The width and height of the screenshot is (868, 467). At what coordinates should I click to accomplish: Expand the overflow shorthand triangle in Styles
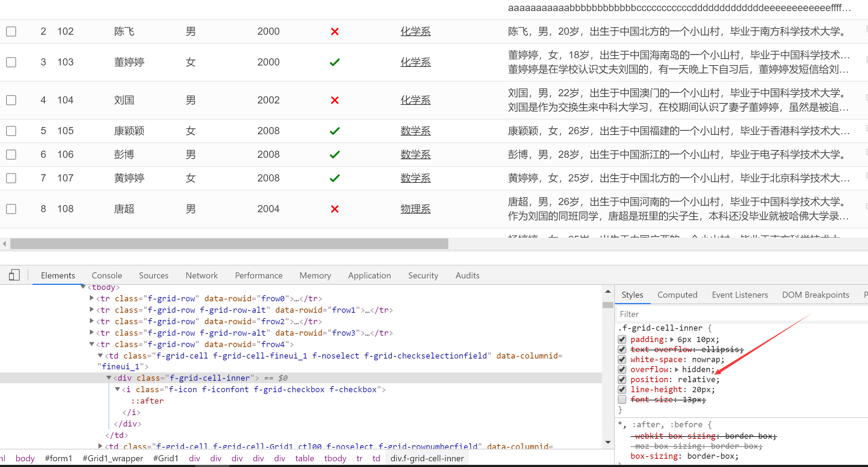(x=677, y=369)
